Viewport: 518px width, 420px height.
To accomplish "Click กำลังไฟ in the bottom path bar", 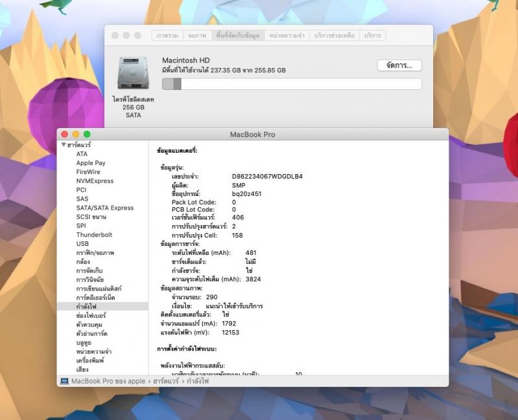I will [x=197, y=381].
